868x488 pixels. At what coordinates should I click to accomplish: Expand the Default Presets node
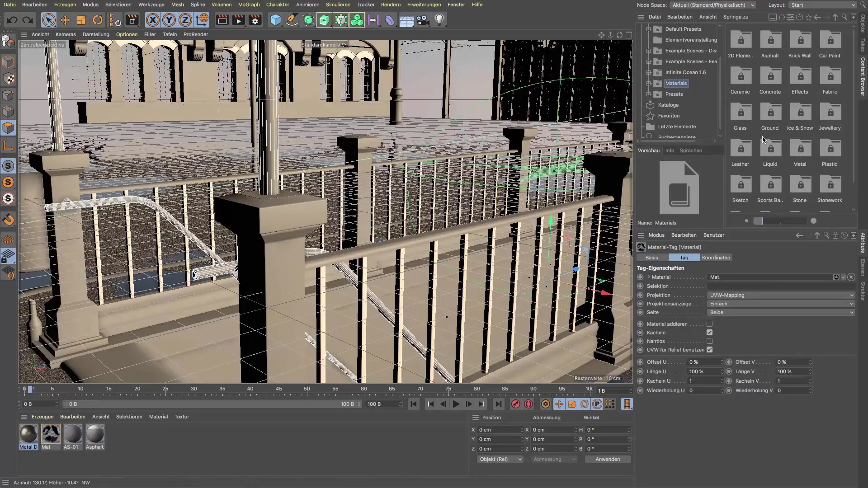click(x=649, y=29)
